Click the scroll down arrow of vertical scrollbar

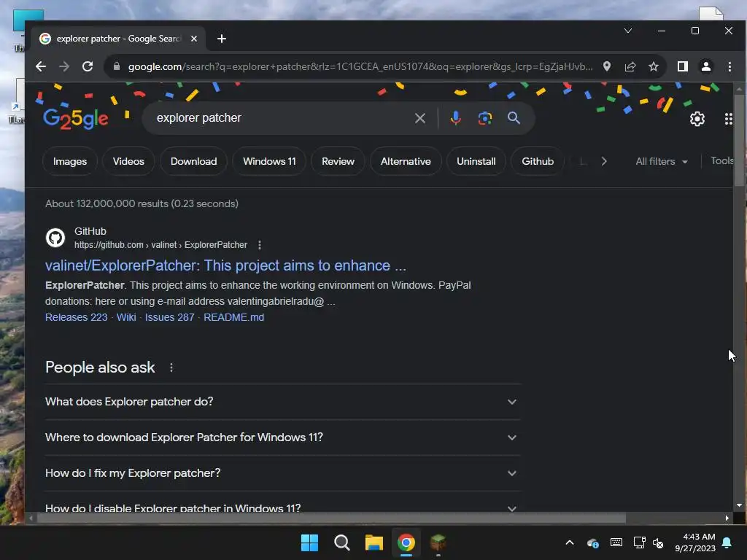pos(739,506)
